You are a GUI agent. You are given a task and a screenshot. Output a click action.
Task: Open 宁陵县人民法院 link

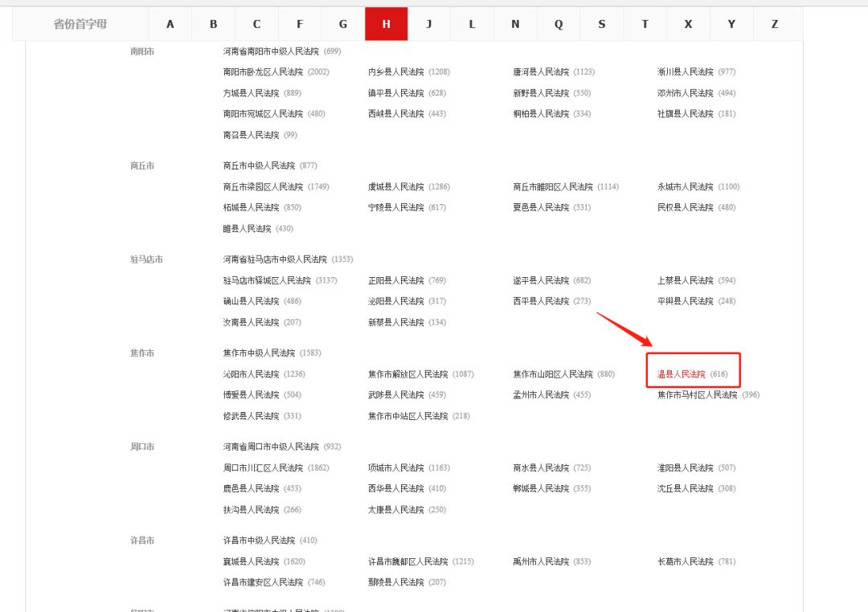pos(395,207)
